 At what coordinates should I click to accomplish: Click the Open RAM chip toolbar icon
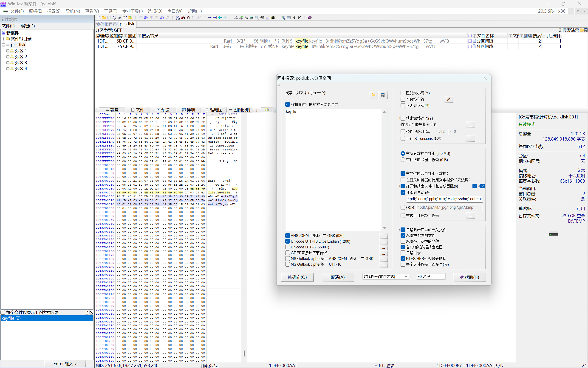246,17
